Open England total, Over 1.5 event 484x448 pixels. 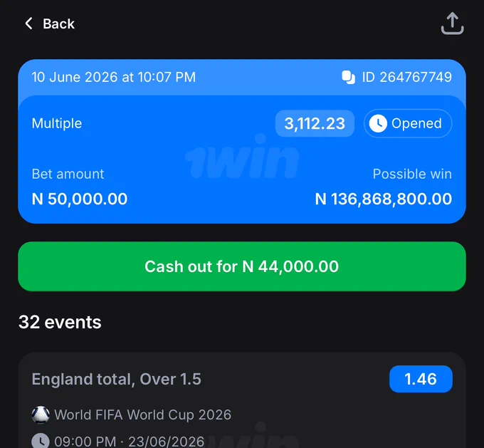click(116, 379)
